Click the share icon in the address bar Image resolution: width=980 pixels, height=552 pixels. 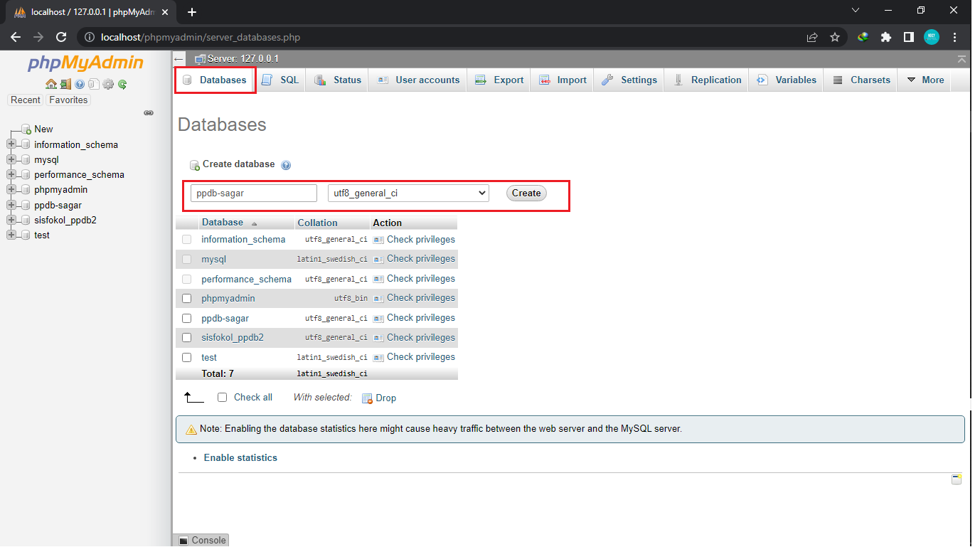(812, 37)
